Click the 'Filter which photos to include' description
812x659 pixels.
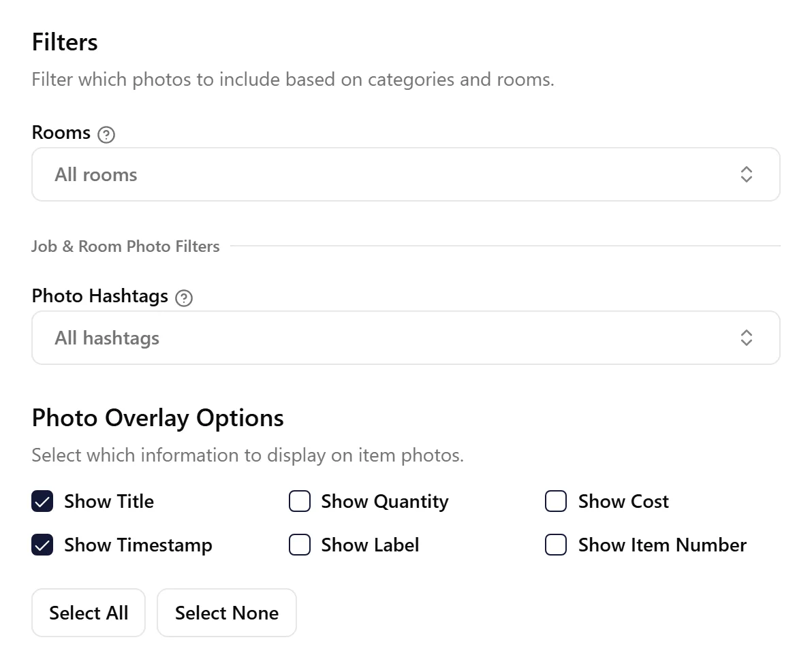click(x=293, y=80)
